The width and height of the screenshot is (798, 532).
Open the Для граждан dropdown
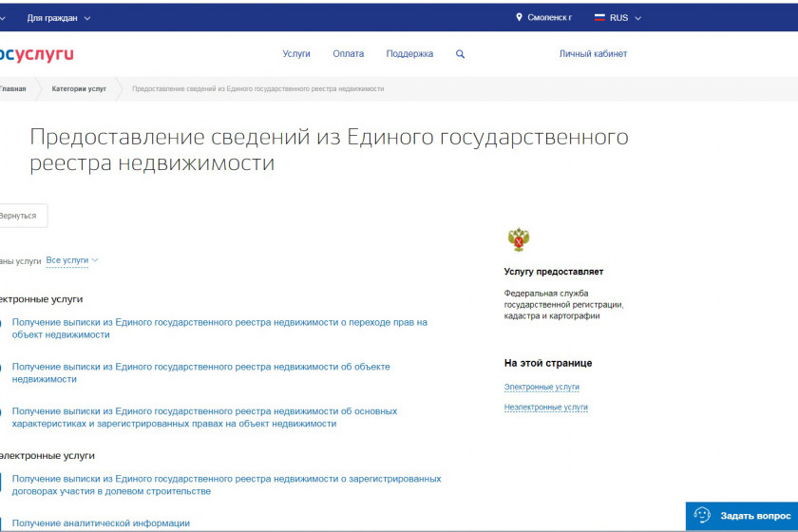tap(59, 17)
